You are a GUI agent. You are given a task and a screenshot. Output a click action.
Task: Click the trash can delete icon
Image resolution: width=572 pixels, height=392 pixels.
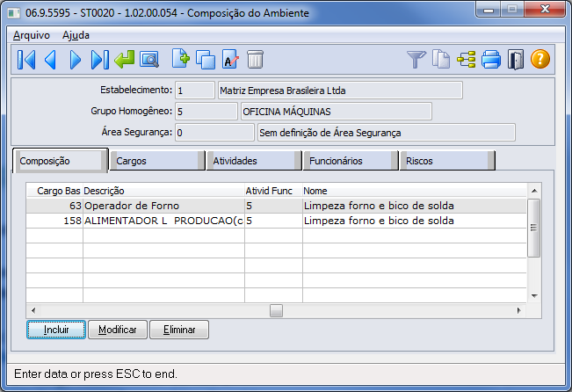[x=255, y=60]
